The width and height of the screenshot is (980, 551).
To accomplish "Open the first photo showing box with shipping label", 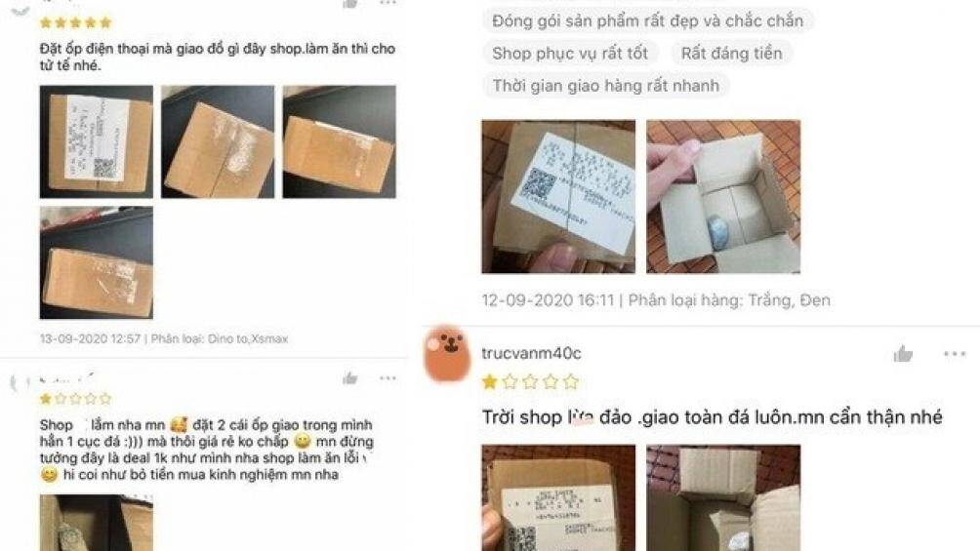I will [97, 141].
